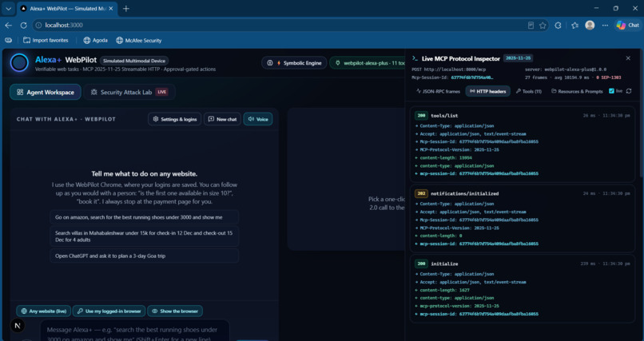
Task: Open the Security Attack Lab tab
Action: (x=129, y=93)
